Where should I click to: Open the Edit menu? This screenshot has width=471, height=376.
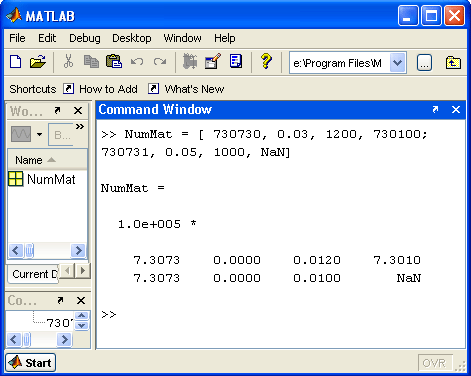(x=47, y=38)
